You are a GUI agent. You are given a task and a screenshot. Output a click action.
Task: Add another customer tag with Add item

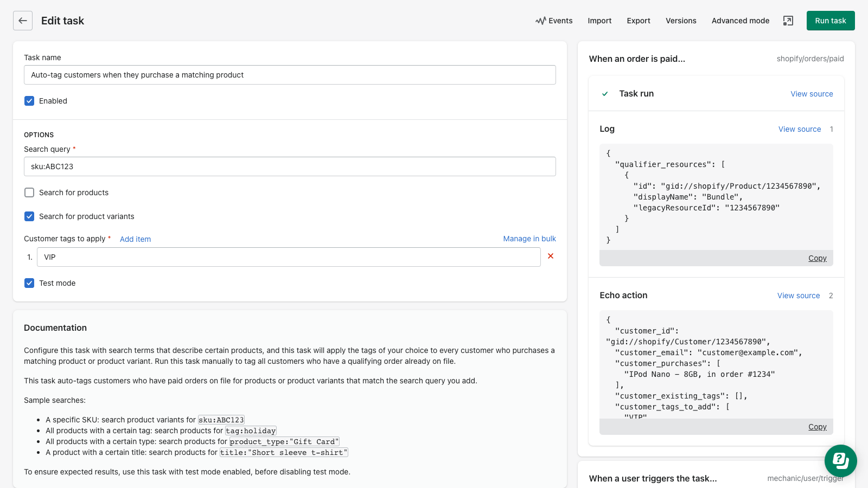[x=135, y=239]
